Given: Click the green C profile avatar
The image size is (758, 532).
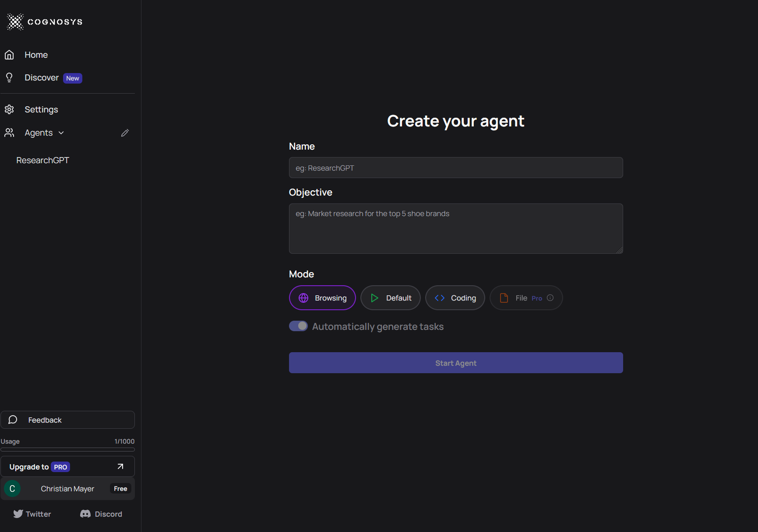Looking at the screenshot, I should coord(12,489).
